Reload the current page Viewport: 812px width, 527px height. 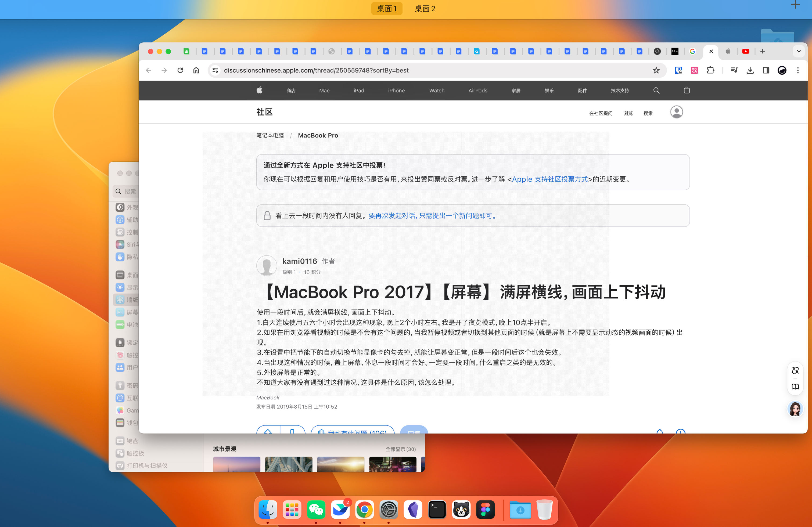pos(180,70)
